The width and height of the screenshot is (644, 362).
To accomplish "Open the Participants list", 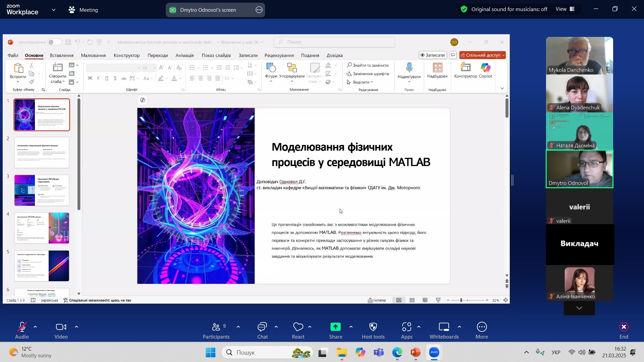I will (216, 330).
